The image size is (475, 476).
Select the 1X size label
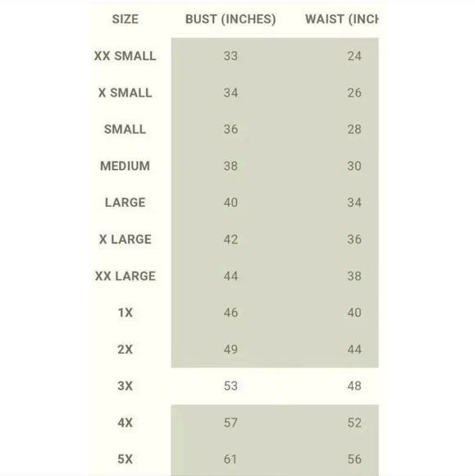(125, 313)
